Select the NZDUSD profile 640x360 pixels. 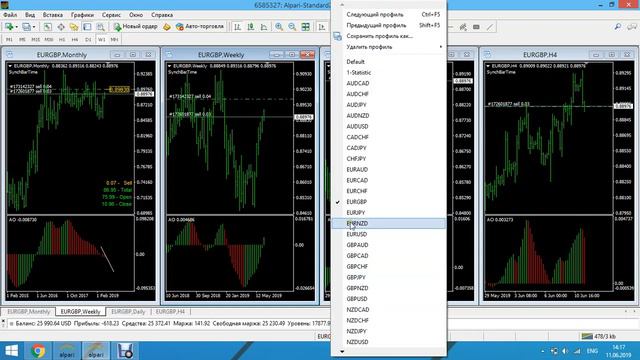389,342
